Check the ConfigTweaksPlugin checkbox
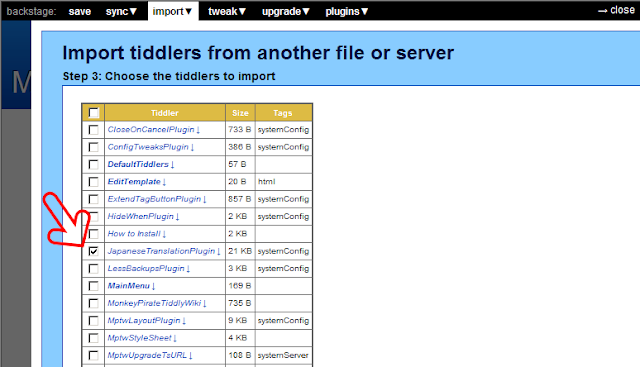The height and width of the screenshot is (367, 640). tap(93, 147)
